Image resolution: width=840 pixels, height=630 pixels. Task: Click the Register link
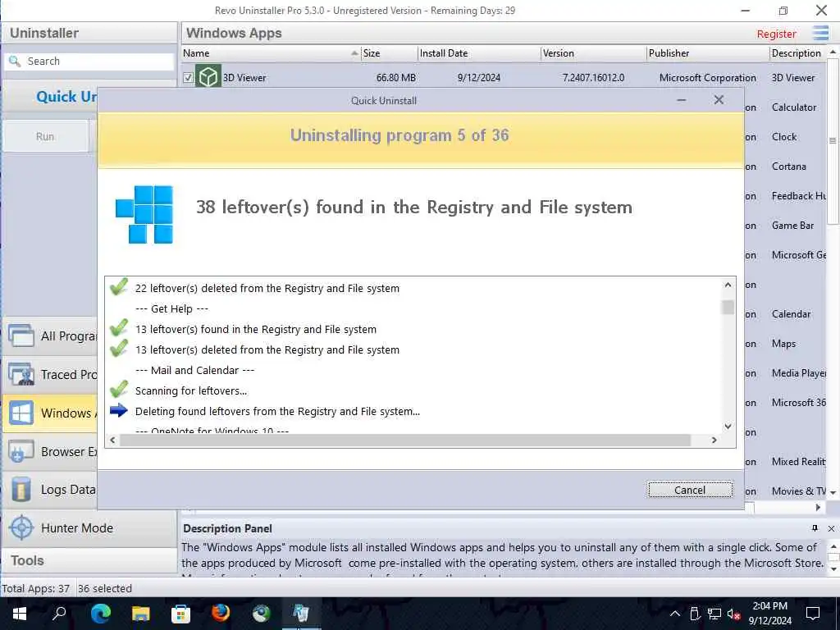pos(776,34)
